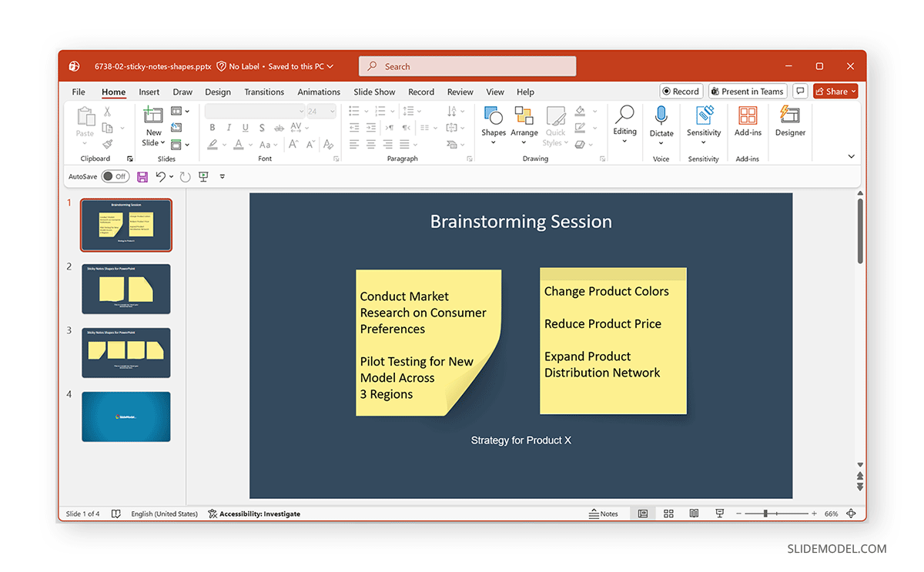Open the Arrange tool
The height and width of the screenshot is (572, 924).
click(x=524, y=123)
